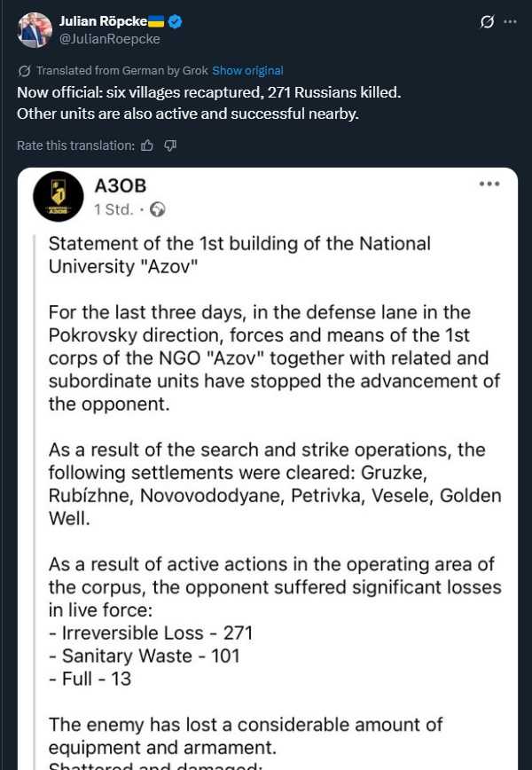The image size is (532, 770).
Task: Open the embedded post's three-dot menu
Action: point(489,184)
